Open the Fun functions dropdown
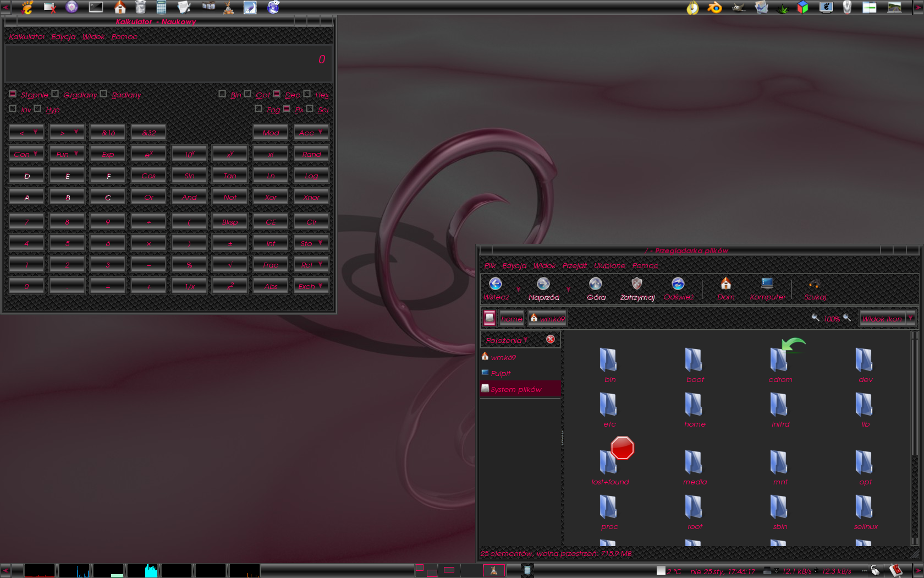Image resolution: width=924 pixels, height=578 pixels. [67, 154]
